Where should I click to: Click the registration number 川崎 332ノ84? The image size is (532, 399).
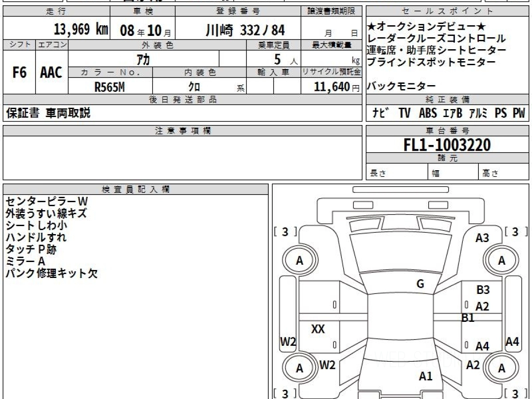(245, 30)
